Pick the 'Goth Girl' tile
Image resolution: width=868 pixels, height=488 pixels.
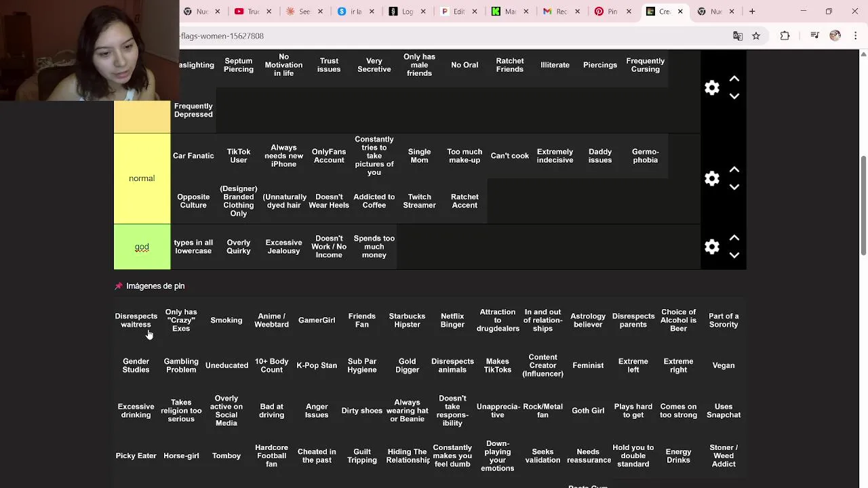point(588,411)
